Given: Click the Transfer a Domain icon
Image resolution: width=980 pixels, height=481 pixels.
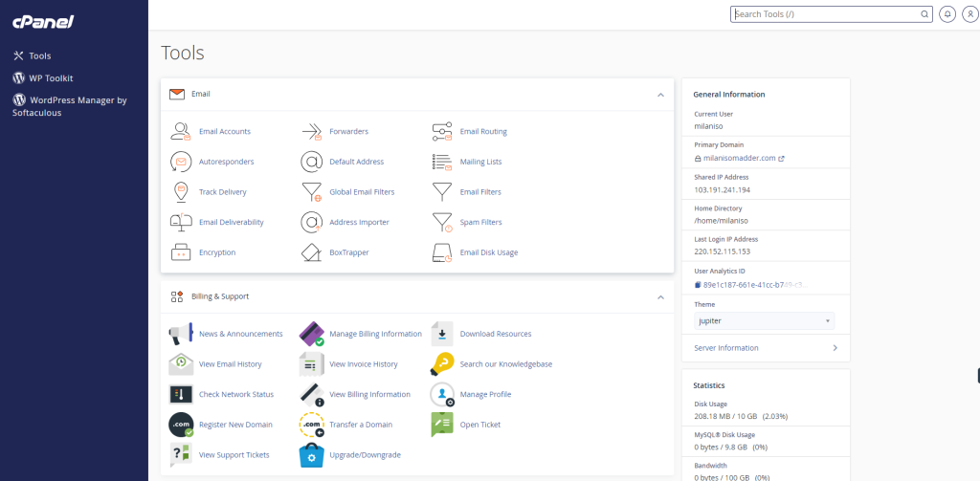Looking at the screenshot, I should point(311,425).
